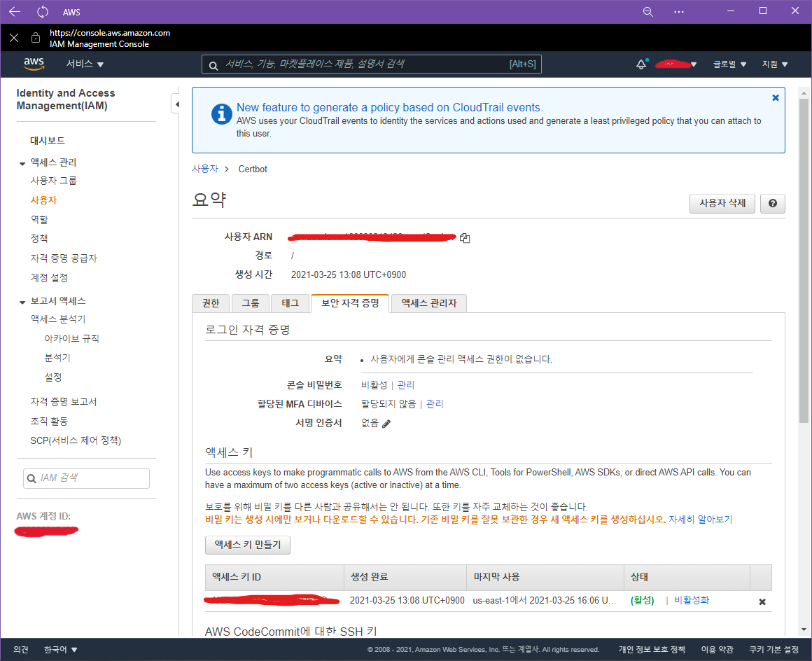Viewport: 812px width, 661px height.
Task: Stop loading with the X beside the address
Action: (14, 38)
